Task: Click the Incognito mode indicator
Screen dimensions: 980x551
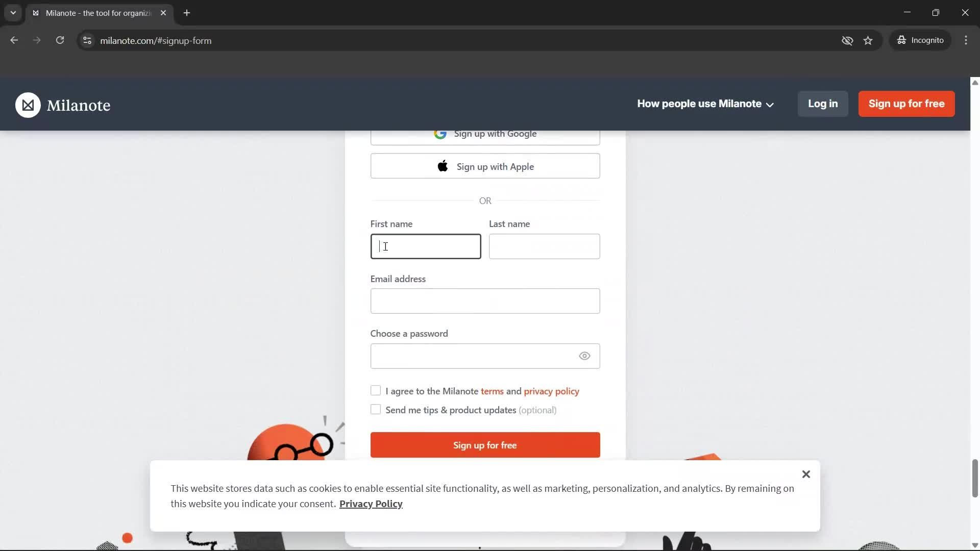Action: [x=920, y=40]
